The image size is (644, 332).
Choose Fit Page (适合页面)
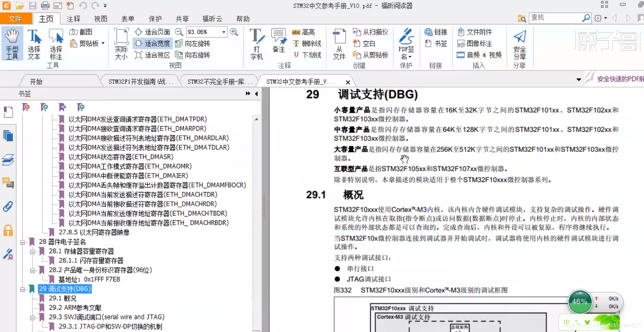[x=152, y=32]
